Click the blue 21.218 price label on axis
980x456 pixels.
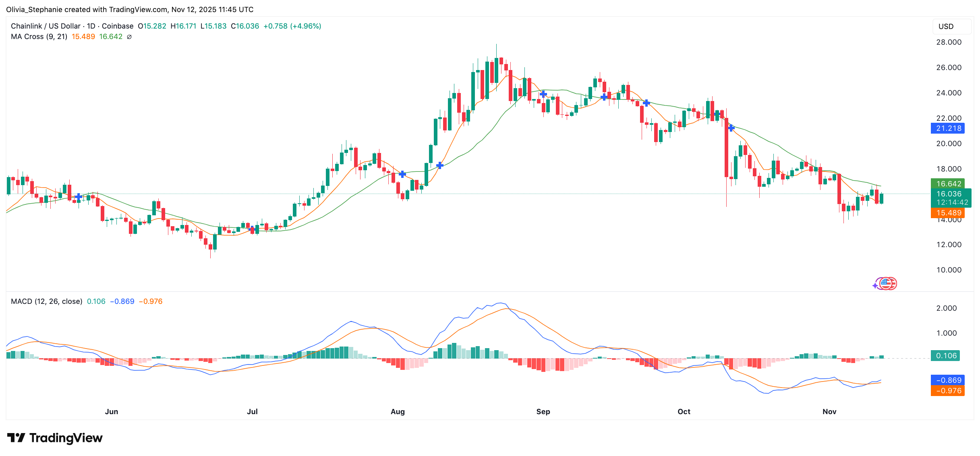click(x=948, y=128)
